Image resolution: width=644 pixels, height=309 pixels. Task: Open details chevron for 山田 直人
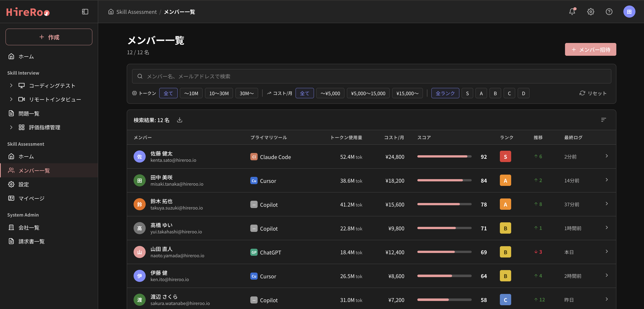click(x=607, y=251)
